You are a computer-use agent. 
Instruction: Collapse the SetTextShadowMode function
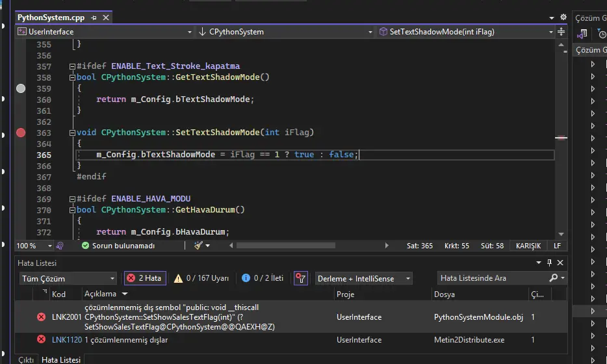click(72, 133)
